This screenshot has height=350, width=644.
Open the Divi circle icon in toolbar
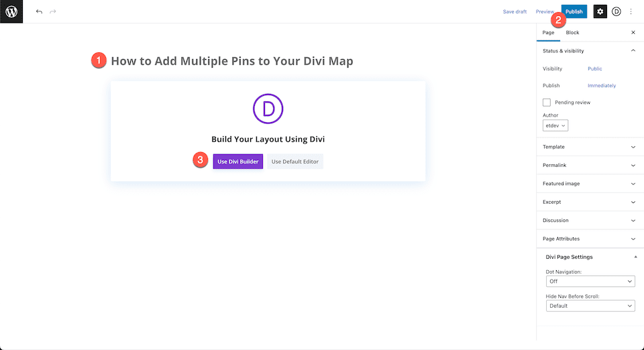[x=616, y=11]
